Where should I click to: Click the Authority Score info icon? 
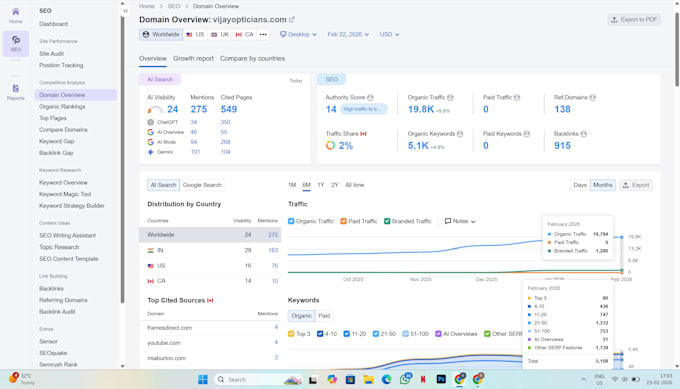[370, 98]
